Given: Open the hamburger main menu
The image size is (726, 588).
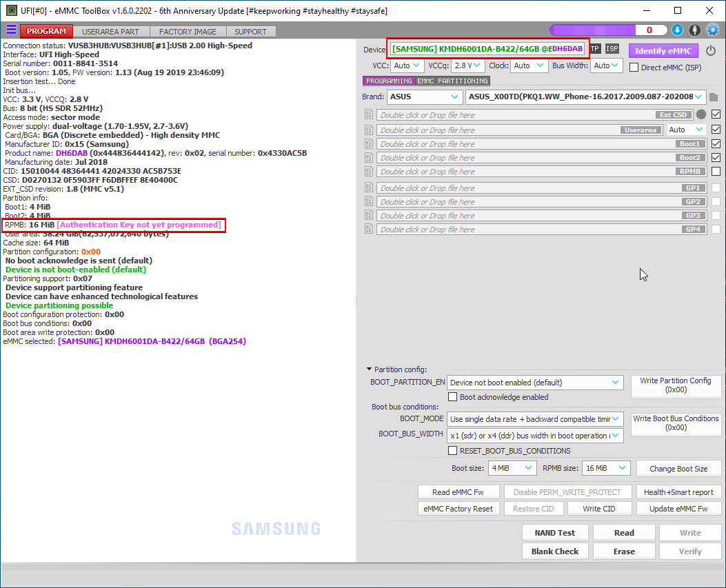Looking at the screenshot, I should coord(11,30).
